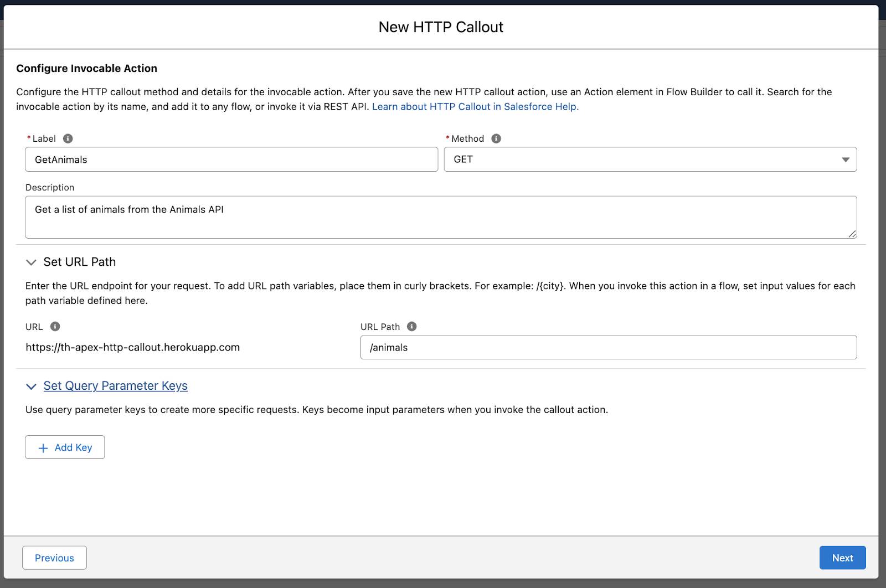The width and height of the screenshot is (886, 588).
Task: View the URL Path info tooltip
Action: pos(411,327)
